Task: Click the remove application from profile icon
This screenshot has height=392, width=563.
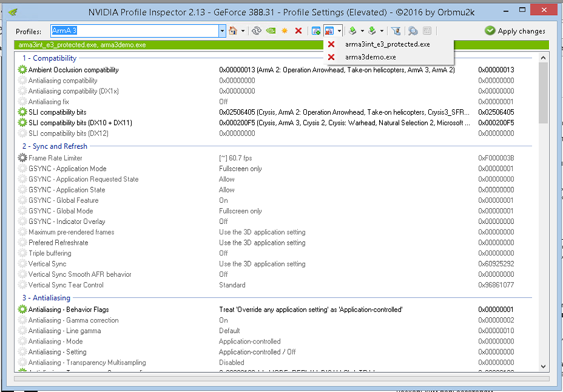Action: coord(329,31)
